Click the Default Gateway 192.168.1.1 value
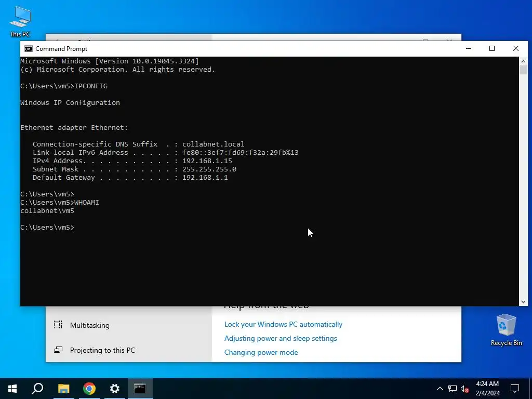The width and height of the screenshot is (532, 399). pos(205,178)
